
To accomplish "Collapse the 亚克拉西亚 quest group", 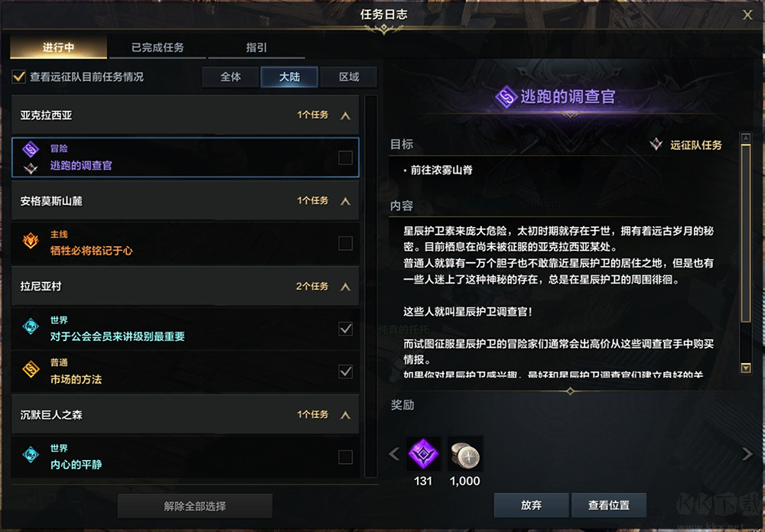I will pos(346,115).
